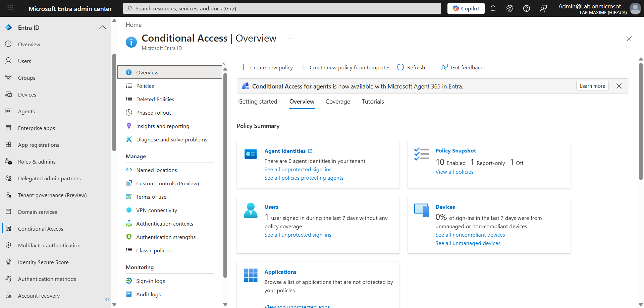Select Overview in the blade menu

(x=170, y=72)
